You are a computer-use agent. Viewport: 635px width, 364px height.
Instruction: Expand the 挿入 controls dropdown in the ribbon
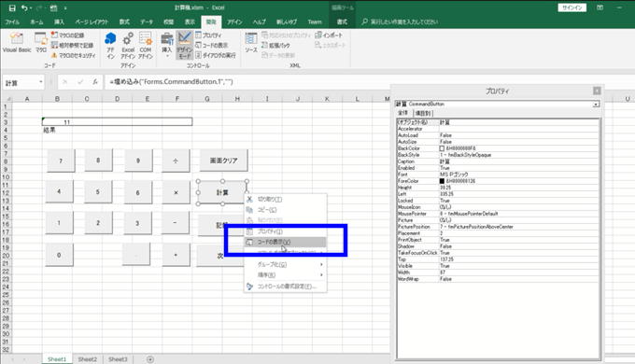[x=167, y=45]
